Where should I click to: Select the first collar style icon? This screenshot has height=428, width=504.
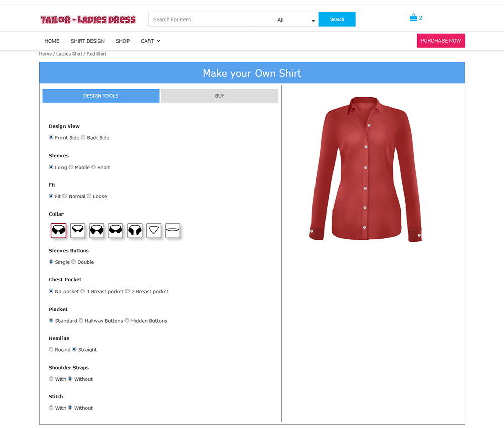[58, 230]
